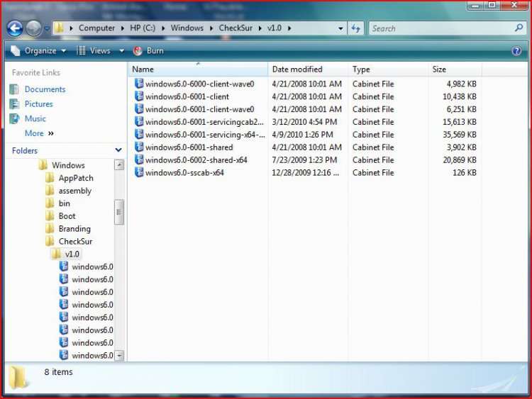This screenshot has width=532, height=399.
Task: Select Computer in the address path
Action: 96,28
